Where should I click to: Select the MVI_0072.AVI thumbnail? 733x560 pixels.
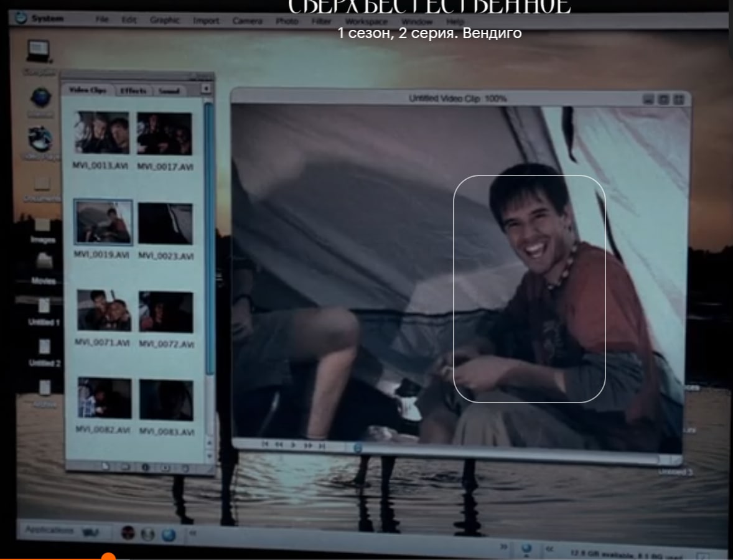click(166, 312)
